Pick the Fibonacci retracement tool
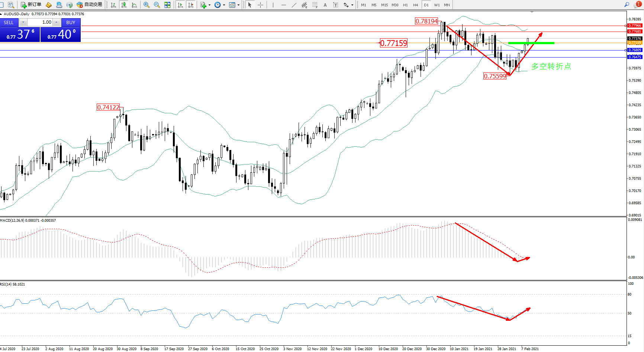Image resolution: width=644 pixels, height=352 pixels. pyautogui.click(x=315, y=5)
